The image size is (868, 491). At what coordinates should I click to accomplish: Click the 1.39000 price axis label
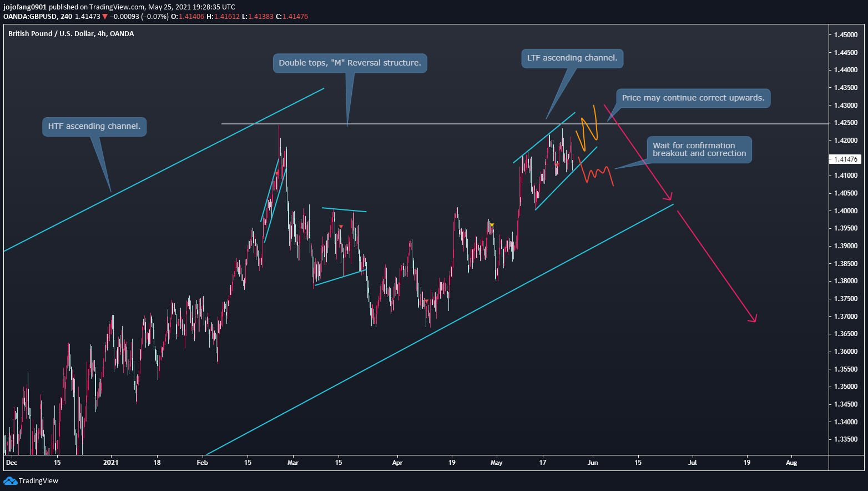[845, 246]
